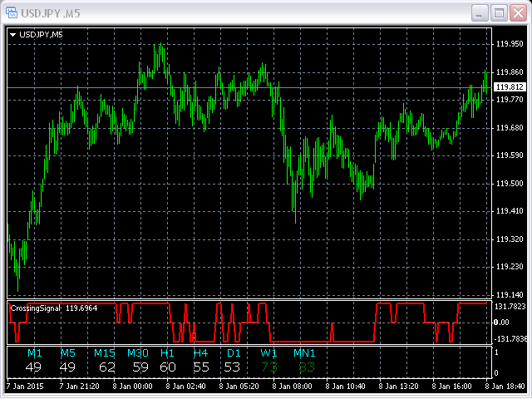Select the H4 timeframe label
532x399 pixels.
tap(200, 353)
